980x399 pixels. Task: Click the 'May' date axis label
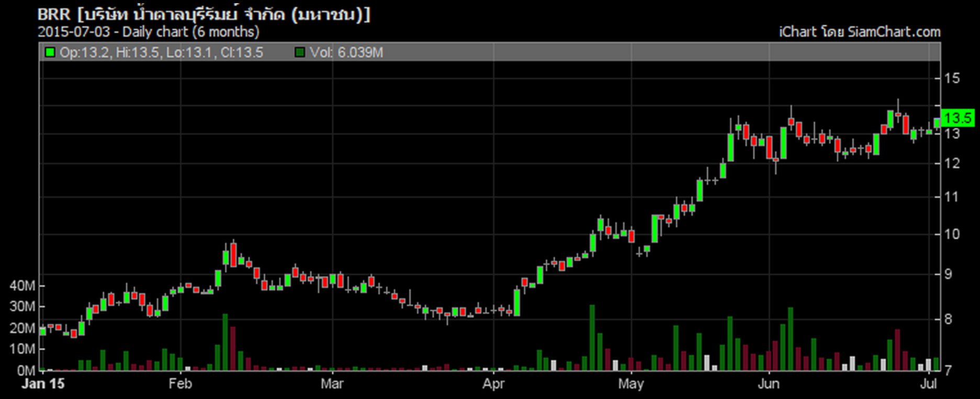point(631,384)
